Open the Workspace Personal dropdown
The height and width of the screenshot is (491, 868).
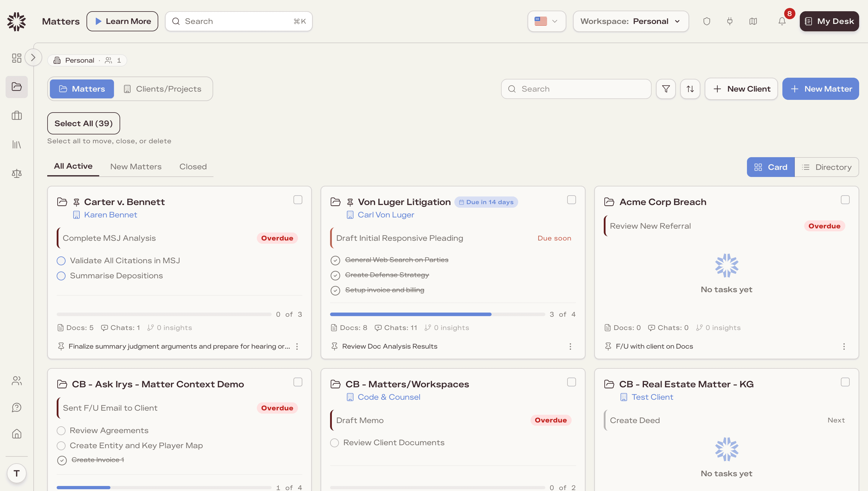point(630,21)
